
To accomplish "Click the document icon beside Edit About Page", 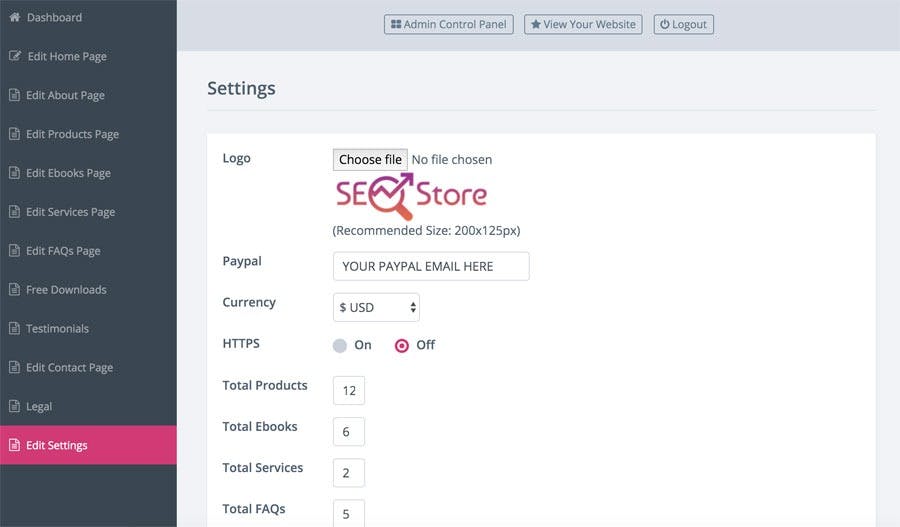I will (14, 95).
